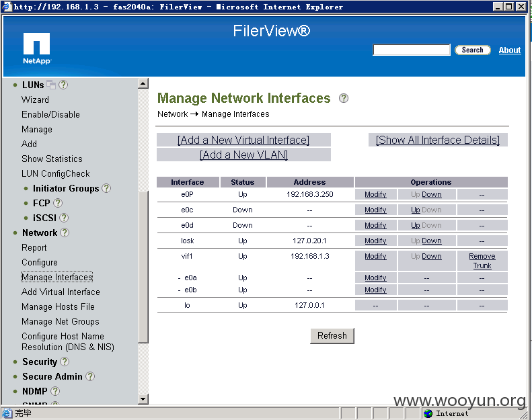Image resolution: width=532 pixels, height=420 pixels.
Task: Modify the losk interface
Action: 375,241
